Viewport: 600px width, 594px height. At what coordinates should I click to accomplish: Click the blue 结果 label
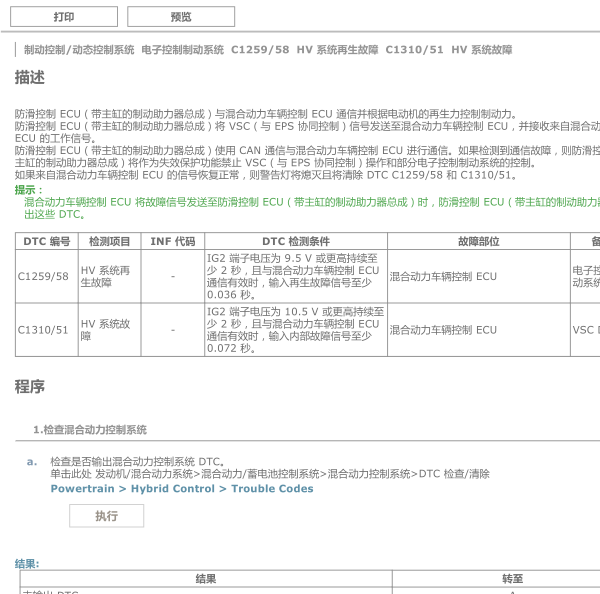tap(27, 564)
